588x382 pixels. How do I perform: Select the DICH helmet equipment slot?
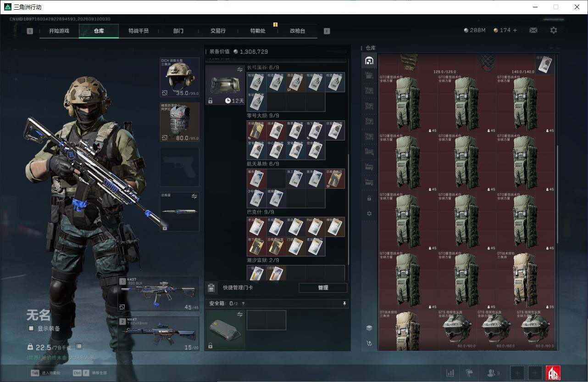[x=179, y=77]
